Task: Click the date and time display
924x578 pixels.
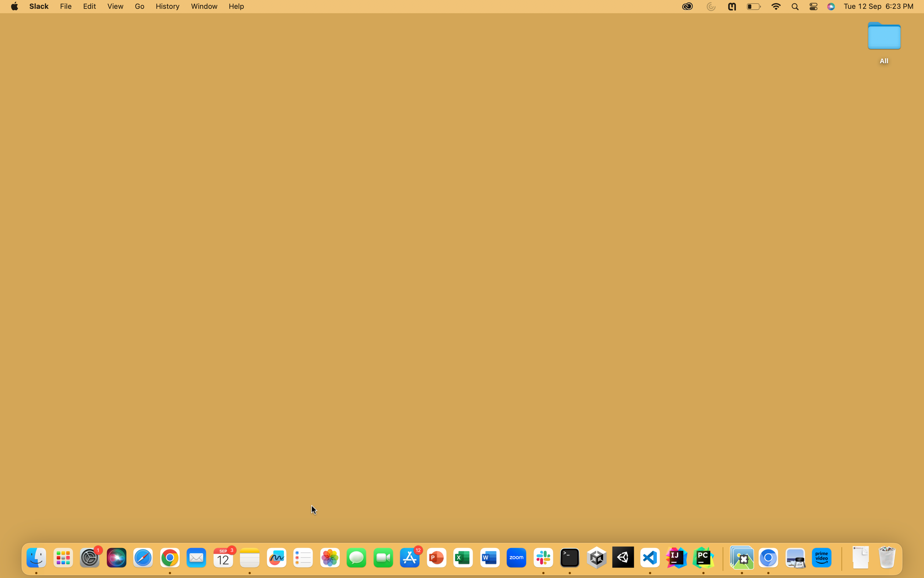Action: [878, 7]
